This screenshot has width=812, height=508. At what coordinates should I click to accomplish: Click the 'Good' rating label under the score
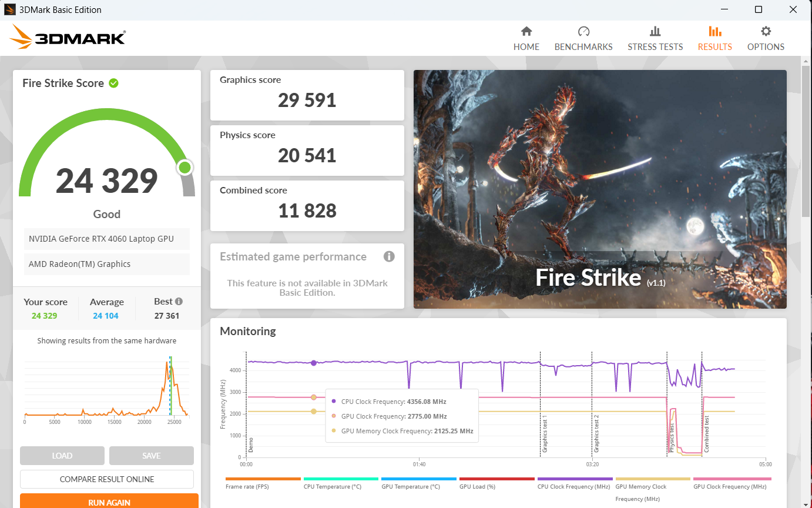[107, 214]
